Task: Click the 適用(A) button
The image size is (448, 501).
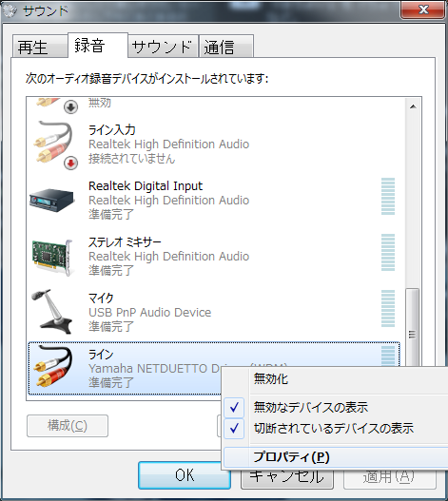Action: 389,478
